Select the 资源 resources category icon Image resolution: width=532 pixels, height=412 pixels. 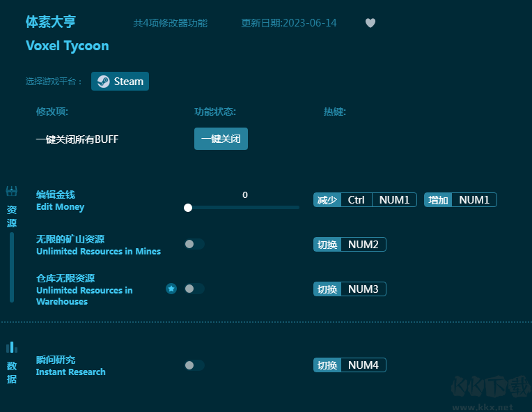[x=12, y=191]
